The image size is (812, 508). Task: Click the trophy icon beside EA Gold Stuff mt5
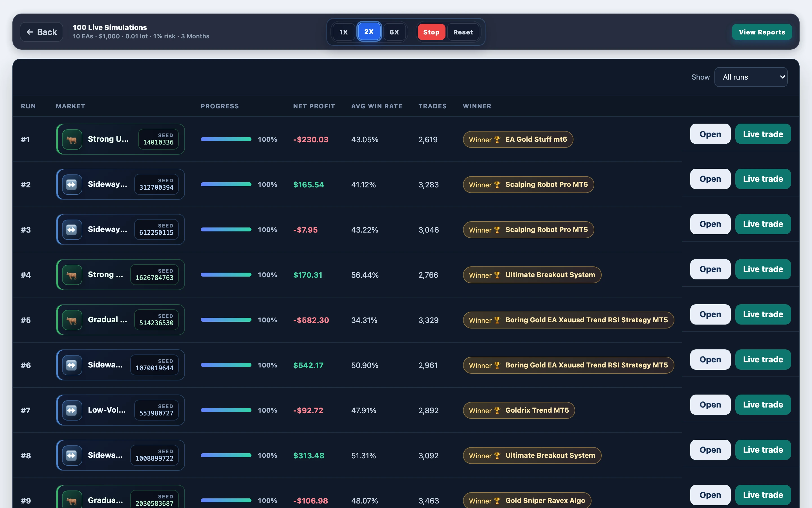[x=497, y=139]
